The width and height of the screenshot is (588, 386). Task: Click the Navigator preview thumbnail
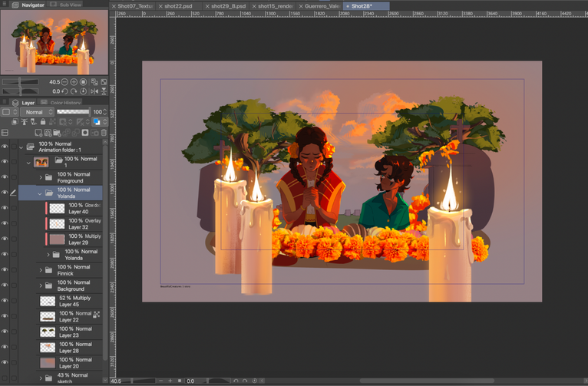(x=55, y=42)
